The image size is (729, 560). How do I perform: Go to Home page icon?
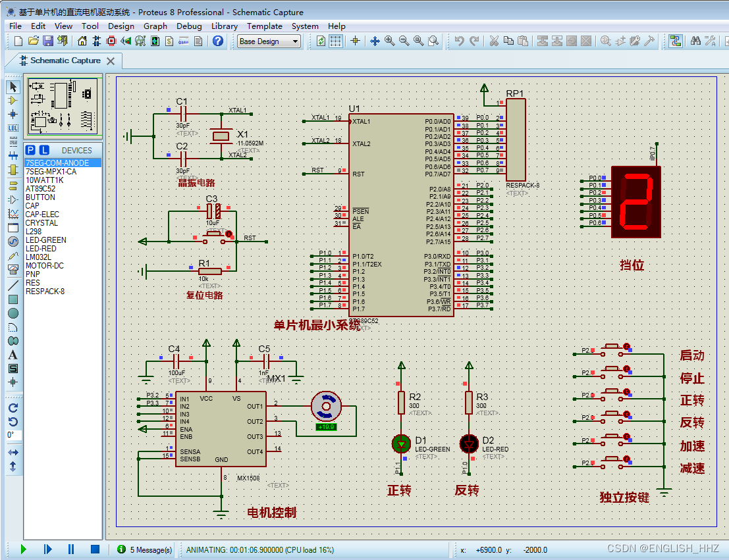[x=82, y=41]
